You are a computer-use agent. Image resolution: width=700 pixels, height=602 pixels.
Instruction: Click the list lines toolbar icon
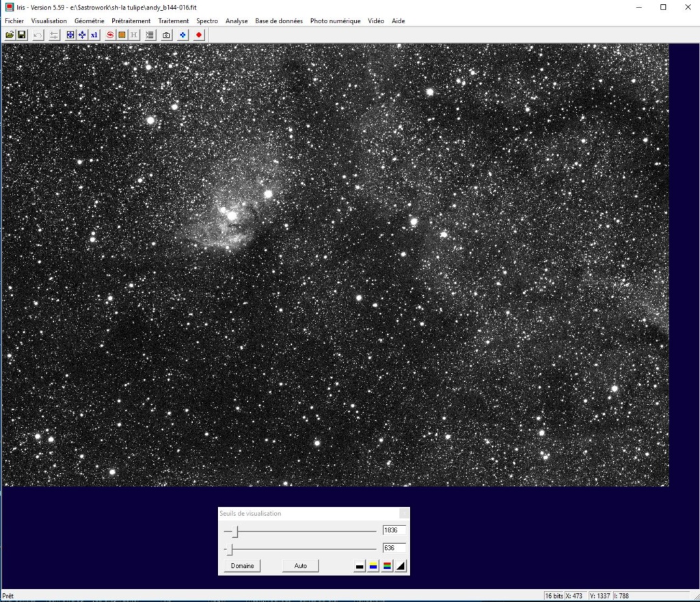150,35
